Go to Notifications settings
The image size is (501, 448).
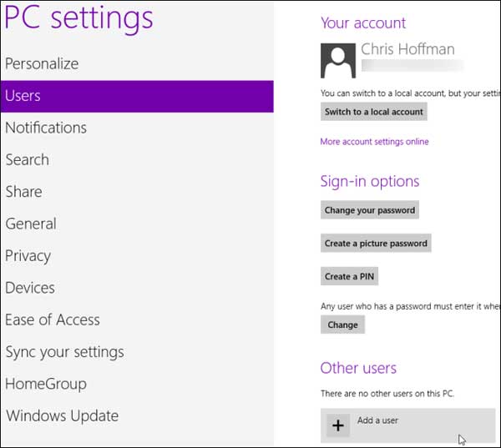click(x=46, y=128)
